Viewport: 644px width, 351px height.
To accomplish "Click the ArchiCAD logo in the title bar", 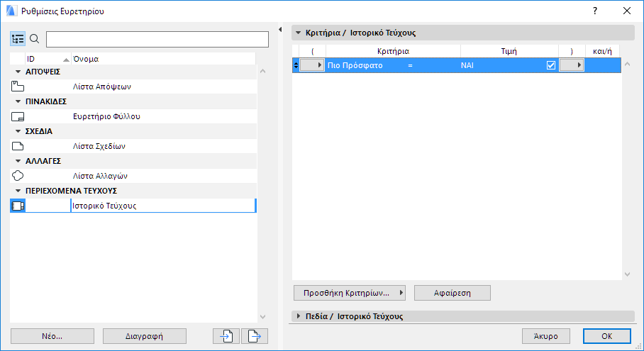I will tap(11, 11).
